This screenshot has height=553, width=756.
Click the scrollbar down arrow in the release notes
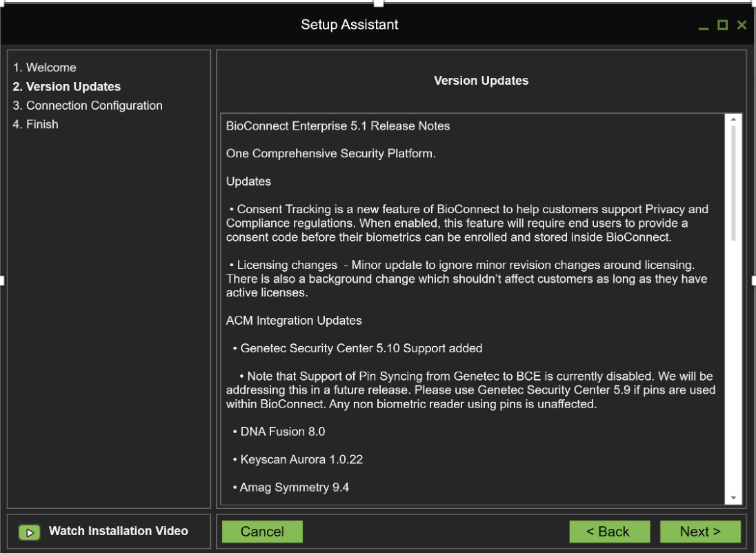(x=733, y=497)
